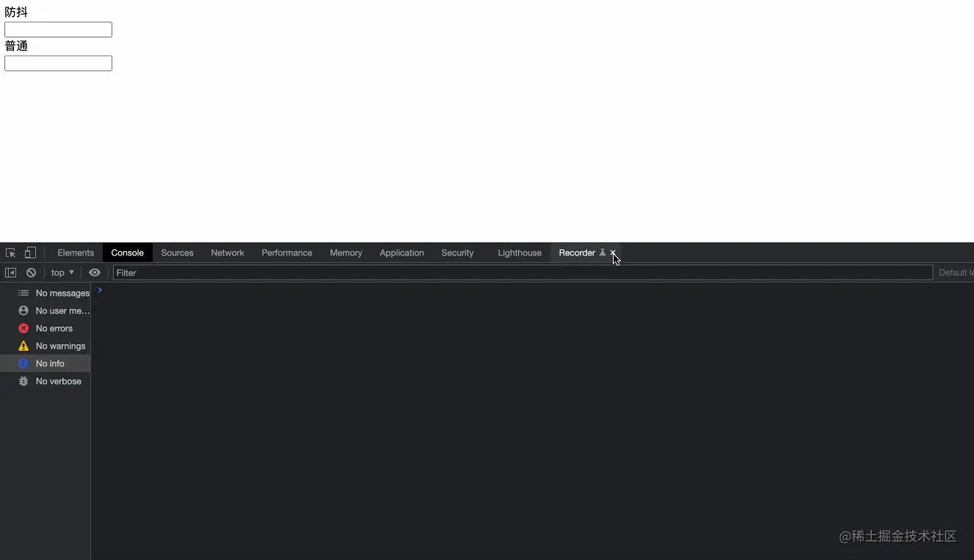The image size is (974, 560).
Task: Toggle the device toolbar icon
Action: point(30,252)
